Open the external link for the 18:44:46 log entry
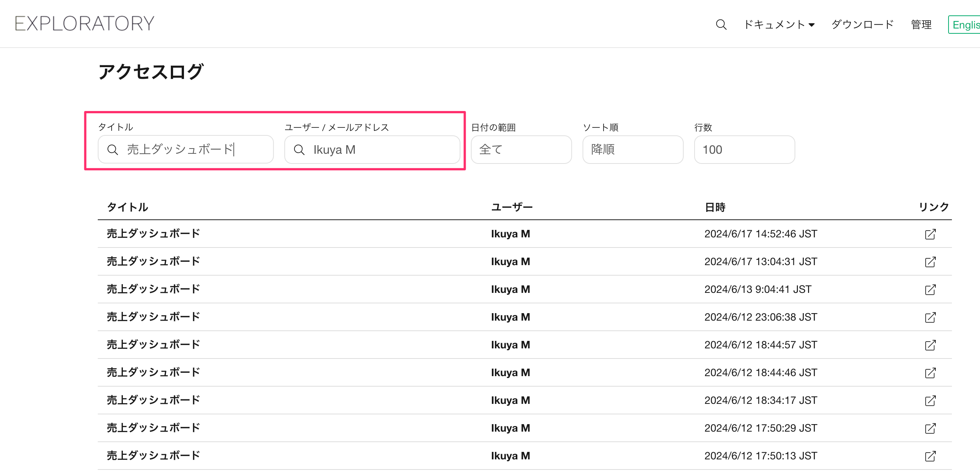 930,373
